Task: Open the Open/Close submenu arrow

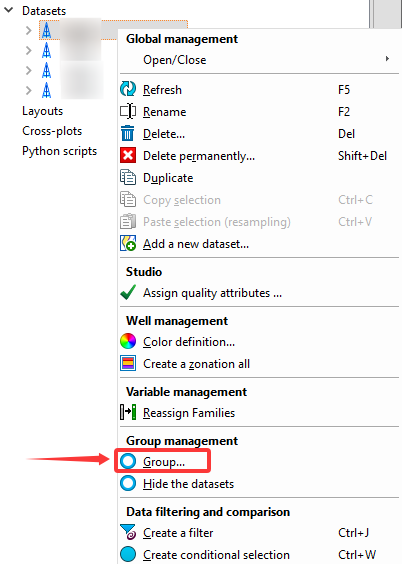Action: [387, 59]
